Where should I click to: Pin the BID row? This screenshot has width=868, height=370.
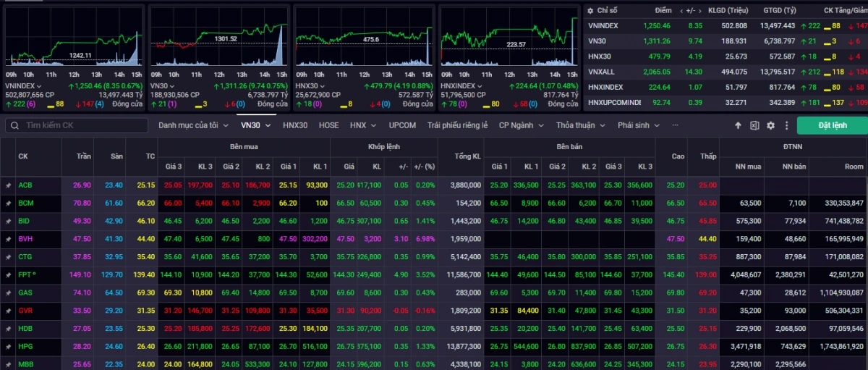click(x=8, y=221)
